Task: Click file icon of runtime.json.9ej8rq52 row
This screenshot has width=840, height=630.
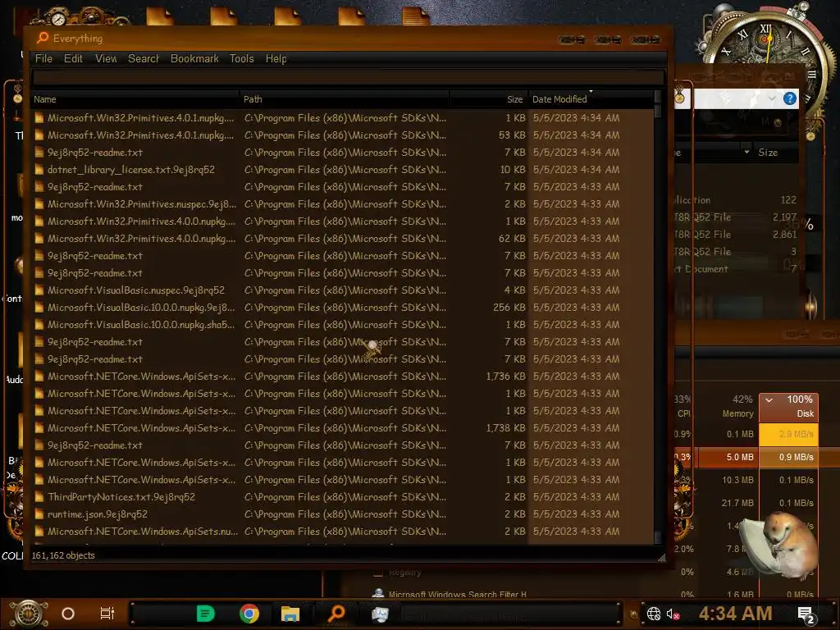Action: pyautogui.click(x=39, y=514)
